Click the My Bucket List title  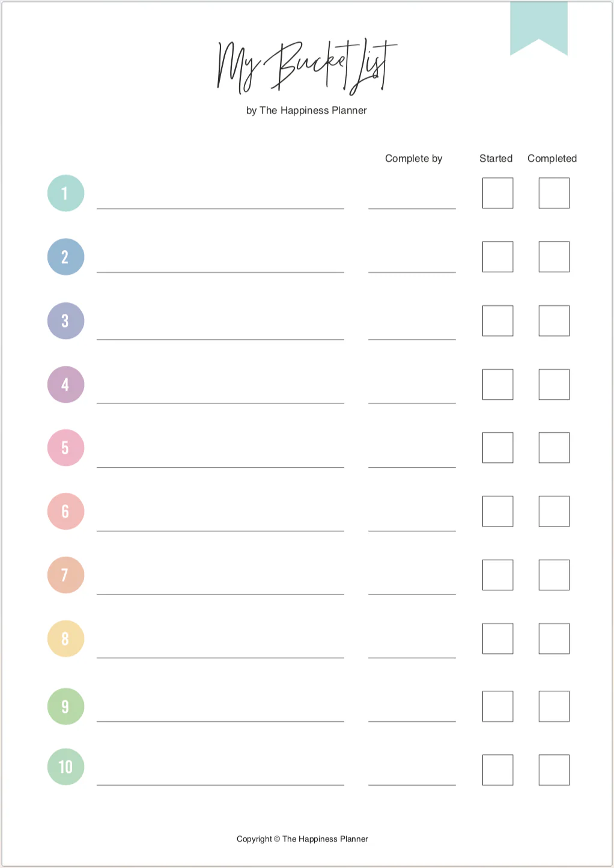(x=306, y=66)
